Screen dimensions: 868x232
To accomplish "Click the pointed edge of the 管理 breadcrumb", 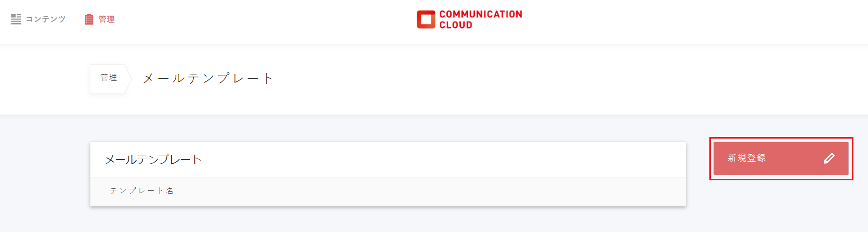I will pos(129,78).
